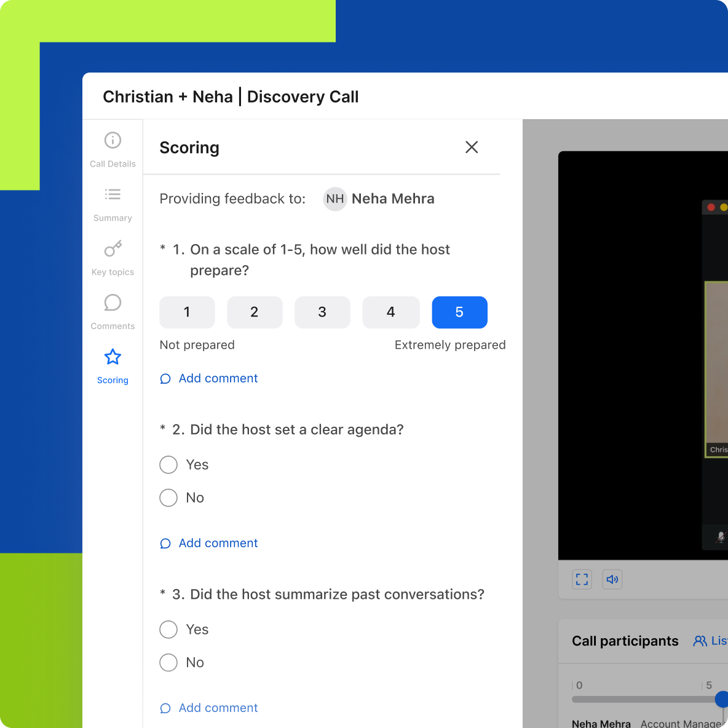Enter fullscreen video mode

(581, 579)
